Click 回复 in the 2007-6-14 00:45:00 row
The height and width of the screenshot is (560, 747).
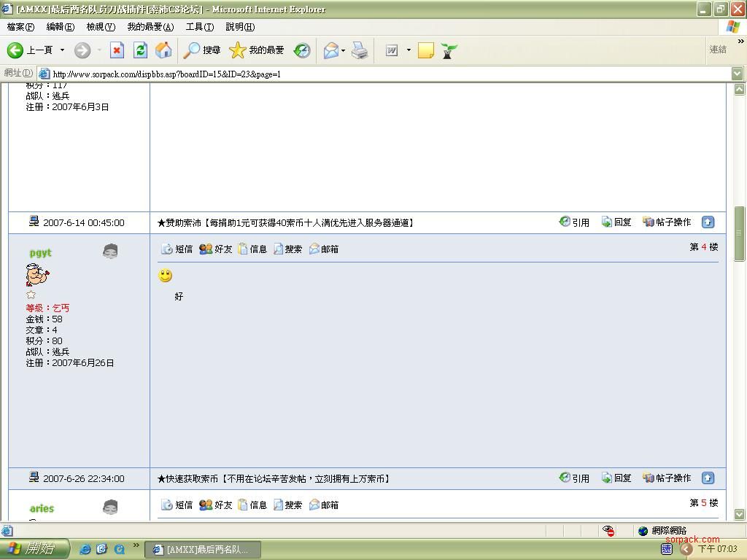616,222
